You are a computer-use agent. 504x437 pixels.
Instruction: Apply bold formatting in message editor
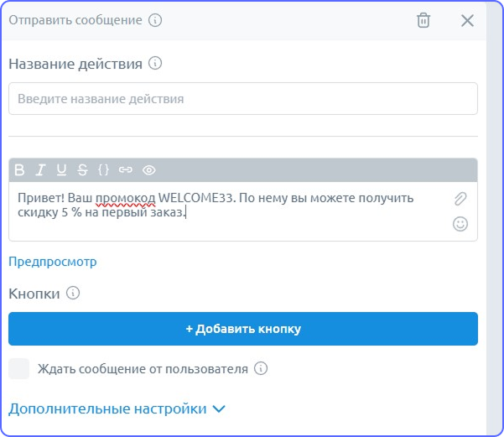pyautogui.click(x=19, y=169)
